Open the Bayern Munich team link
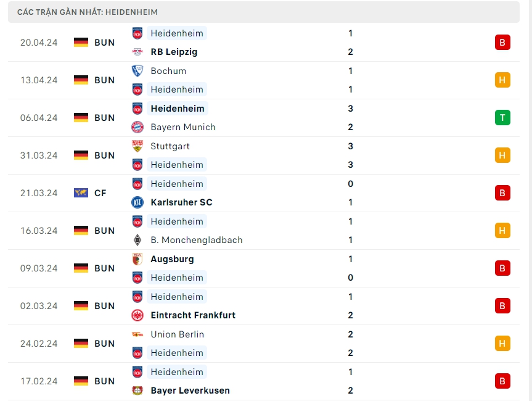 pos(182,127)
